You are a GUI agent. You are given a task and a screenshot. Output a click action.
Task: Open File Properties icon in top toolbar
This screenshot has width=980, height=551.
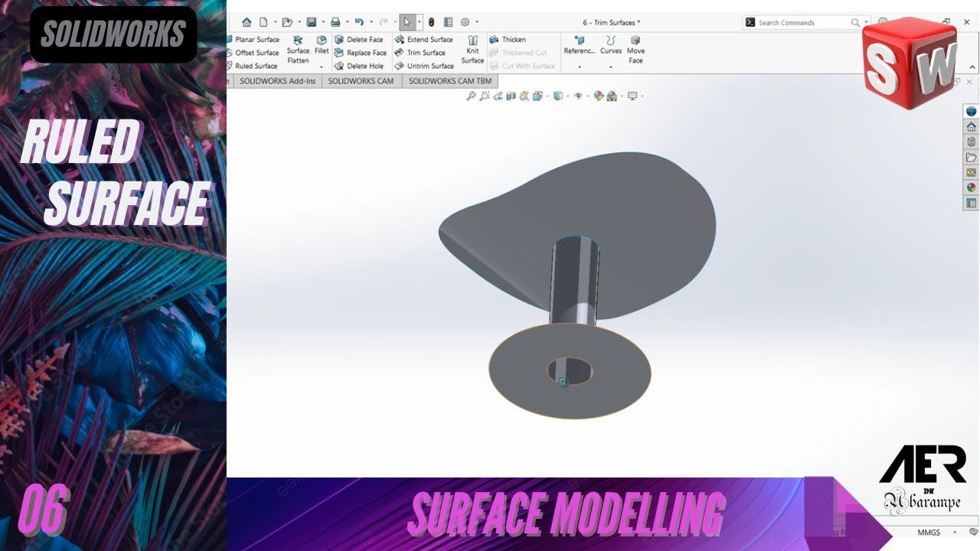[449, 22]
